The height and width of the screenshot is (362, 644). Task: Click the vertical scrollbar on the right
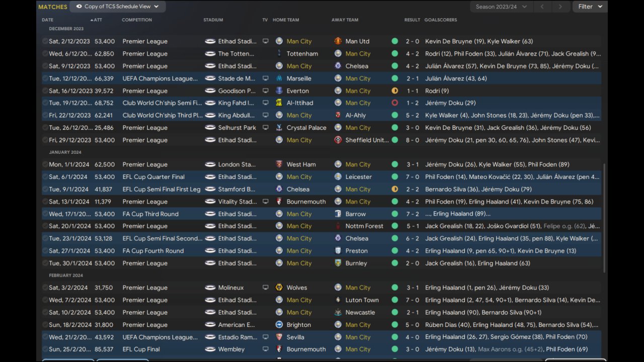pos(605,219)
